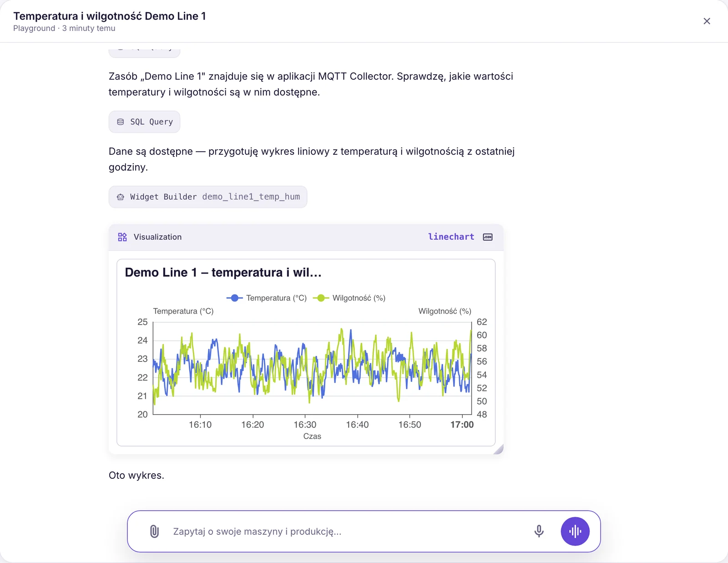The height and width of the screenshot is (563, 728).
Task: Click the Visualization grid icon
Action: click(122, 237)
